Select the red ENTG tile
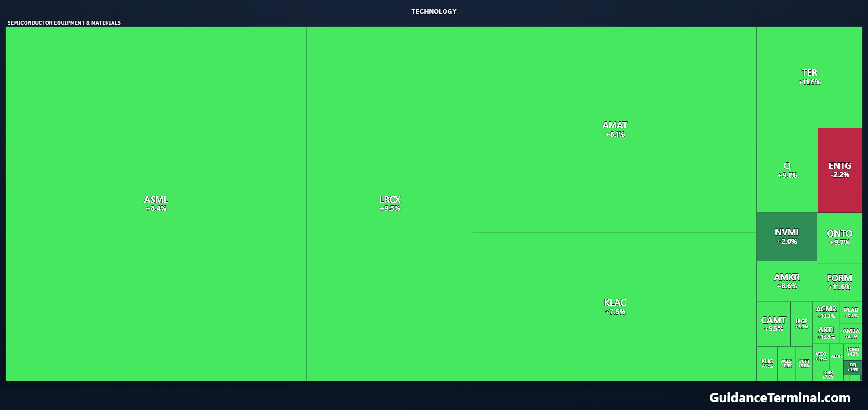Image resolution: width=868 pixels, height=410 pixels. [840, 170]
